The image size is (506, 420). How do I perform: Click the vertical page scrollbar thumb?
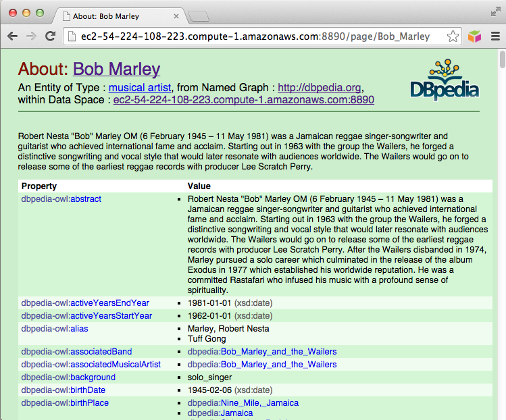tap(502, 61)
